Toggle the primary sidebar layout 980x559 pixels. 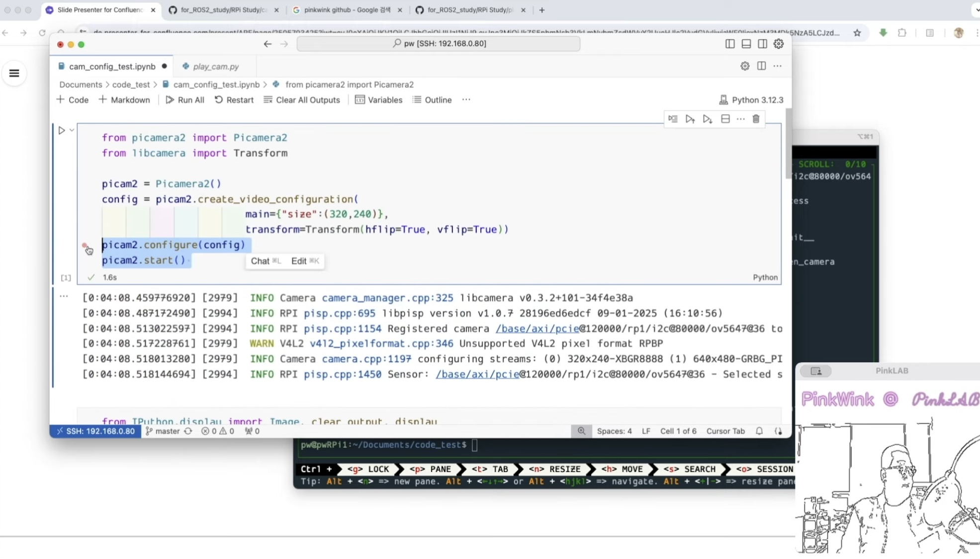coord(729,44)
